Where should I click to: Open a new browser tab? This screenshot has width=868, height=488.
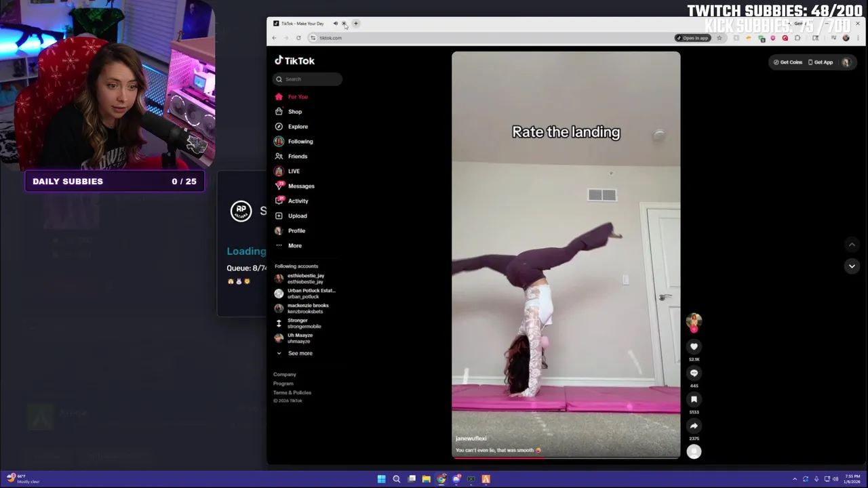pos(355,24)
